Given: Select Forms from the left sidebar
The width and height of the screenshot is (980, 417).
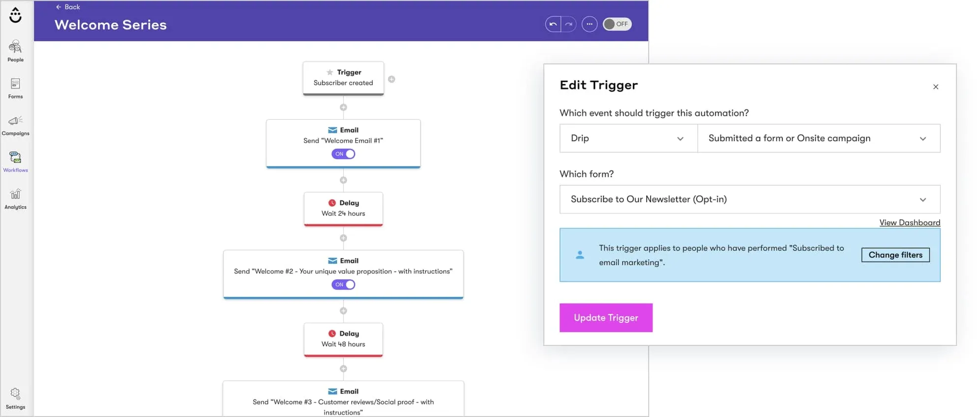Looking at the screenshot, I should [x=15, y=89].
